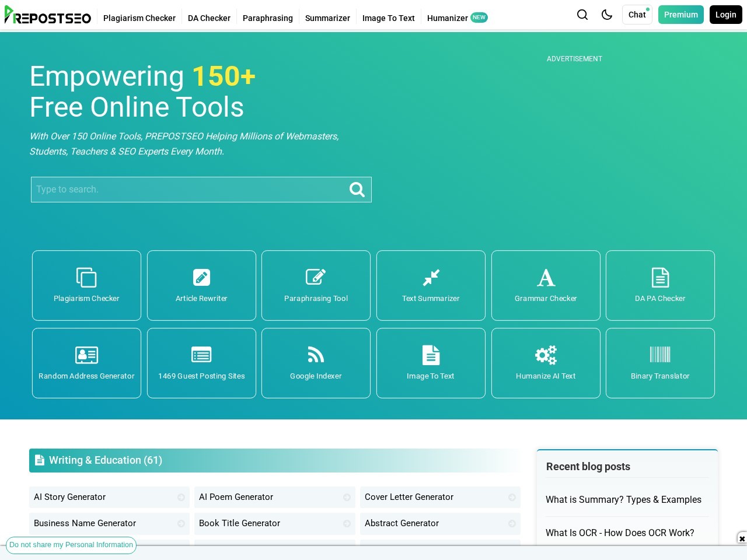
Task: Click the Recent blog posts heading
Action: (x=588, y=467)
